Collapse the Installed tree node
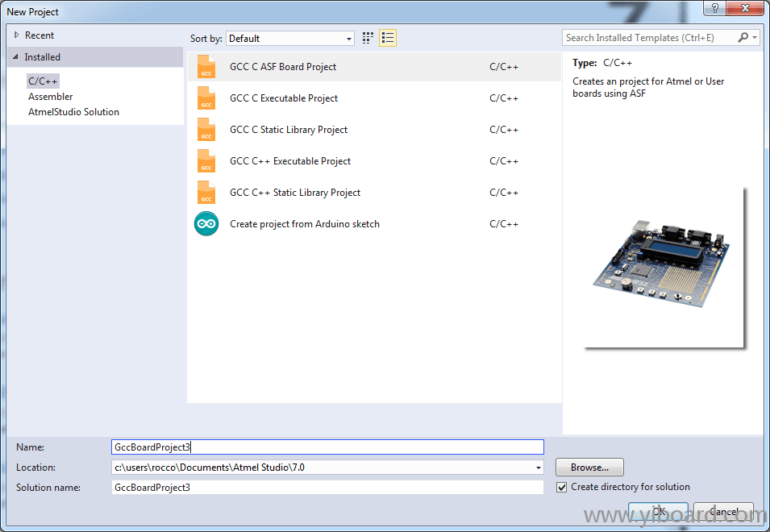This screenshot has height=532, width=770. [15, 57]
